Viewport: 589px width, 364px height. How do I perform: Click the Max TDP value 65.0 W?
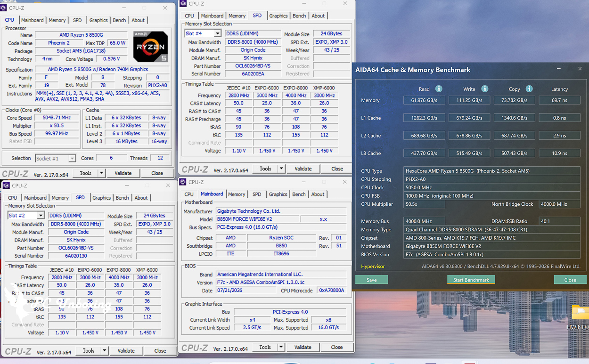117,43
